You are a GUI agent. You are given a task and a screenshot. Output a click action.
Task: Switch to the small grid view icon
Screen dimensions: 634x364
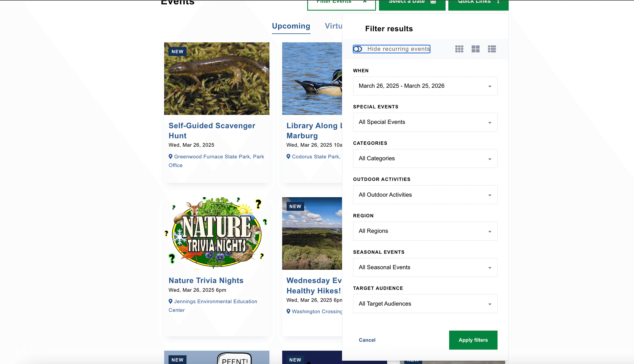click(459, 49)
